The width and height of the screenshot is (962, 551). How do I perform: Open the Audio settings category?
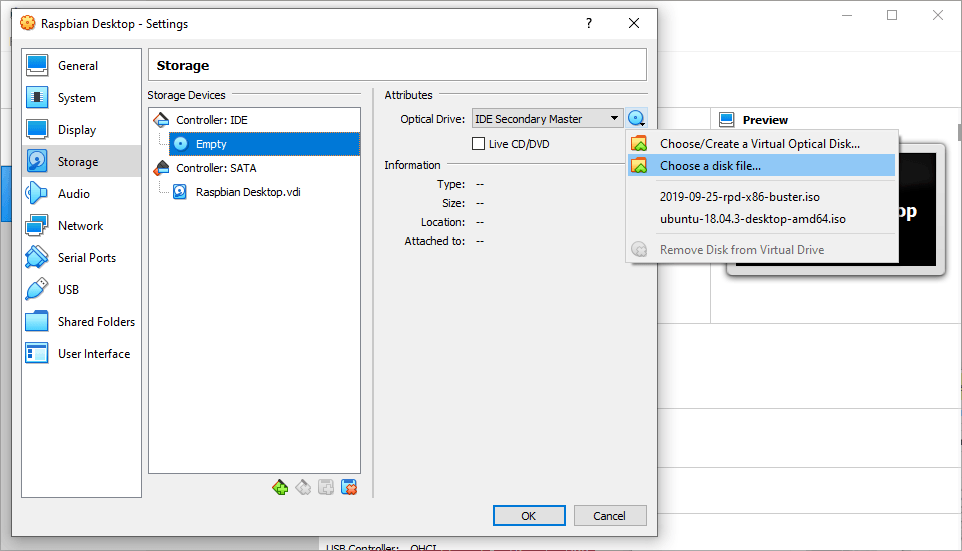click(81, 193)
